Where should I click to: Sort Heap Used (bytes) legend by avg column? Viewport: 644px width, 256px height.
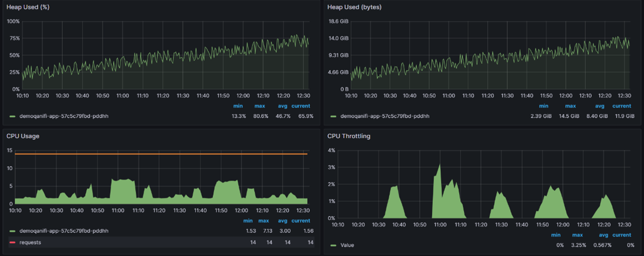click(600, 106)
